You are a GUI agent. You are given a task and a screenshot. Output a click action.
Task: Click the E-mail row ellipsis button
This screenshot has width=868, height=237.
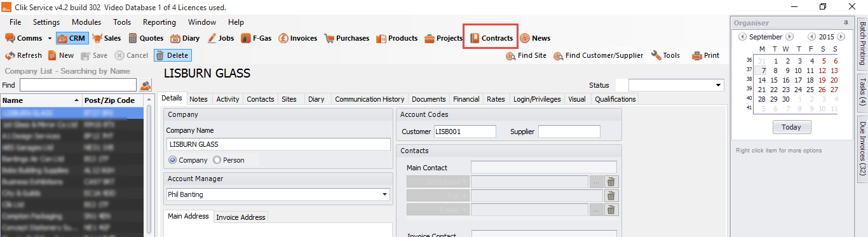pyautogui.click(x=595, y=210)
